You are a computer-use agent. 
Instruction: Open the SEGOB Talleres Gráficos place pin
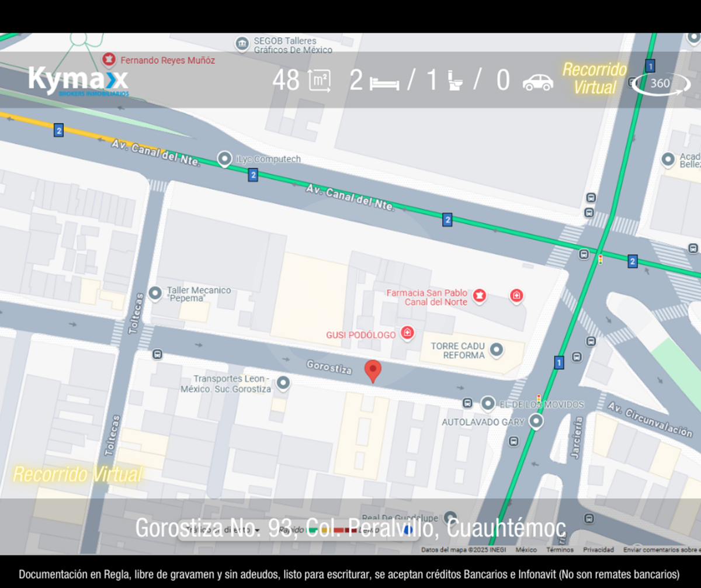click(242, 44)
